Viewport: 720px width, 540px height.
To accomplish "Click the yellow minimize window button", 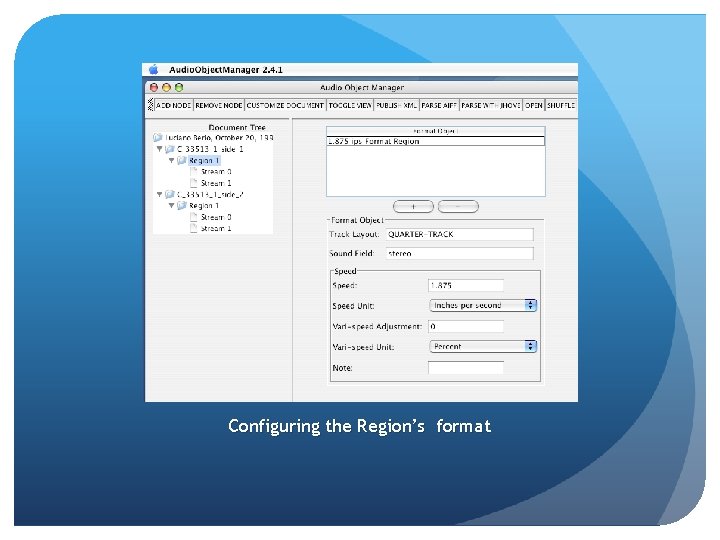I will (x=167, y=87).
